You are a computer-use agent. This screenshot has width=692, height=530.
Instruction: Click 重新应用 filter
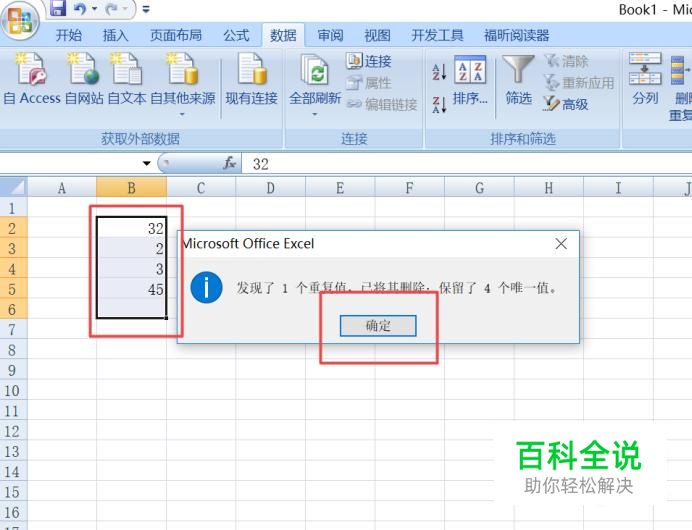[579, 83]
